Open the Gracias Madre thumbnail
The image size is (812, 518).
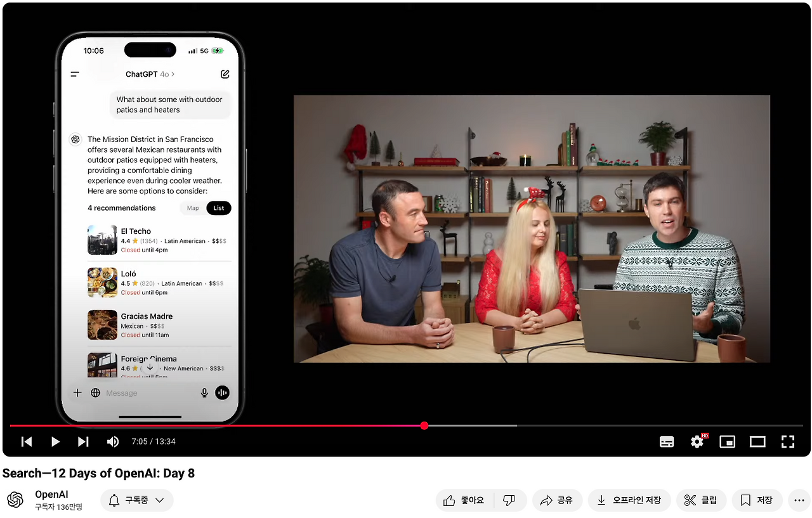coord(102,325)
